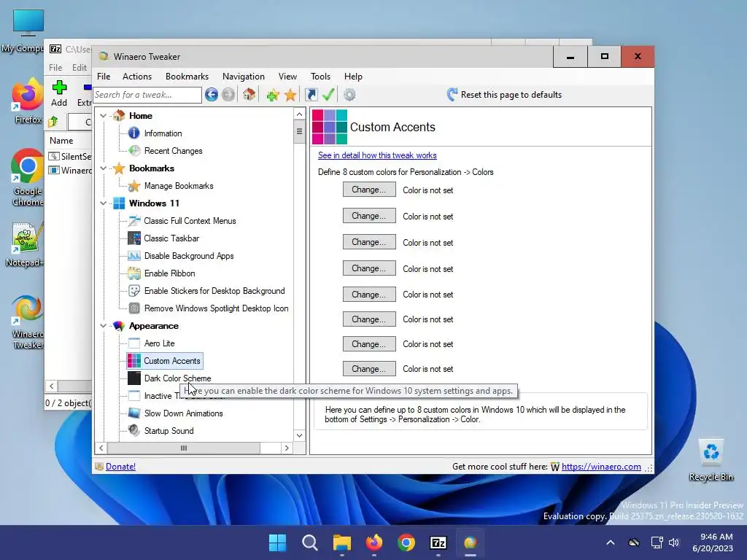This screenshot has height=560, width=747.
Task: Click the fourth Change... color button
Action: pos(369,268)
